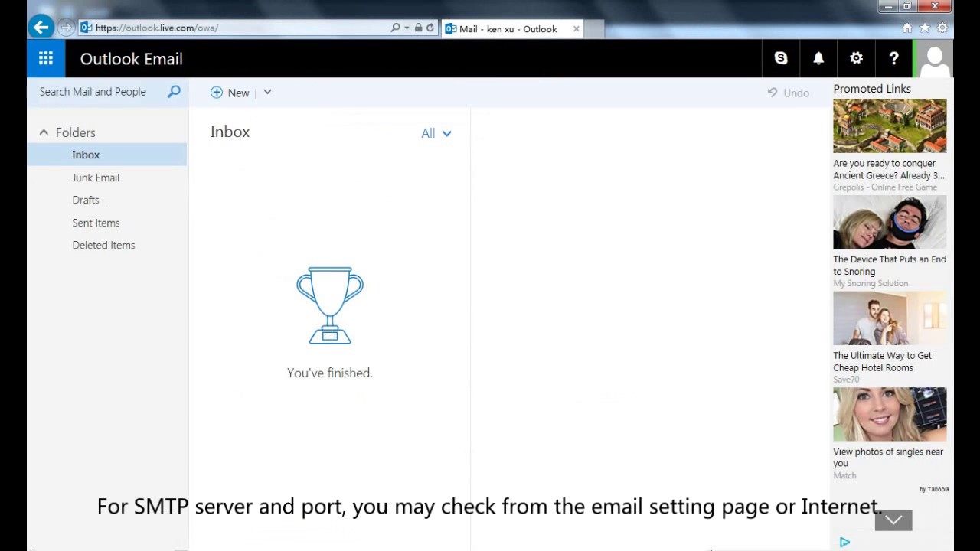Open singles near you ad link
The width and height of the screenshot is (980, 551).
888,457
